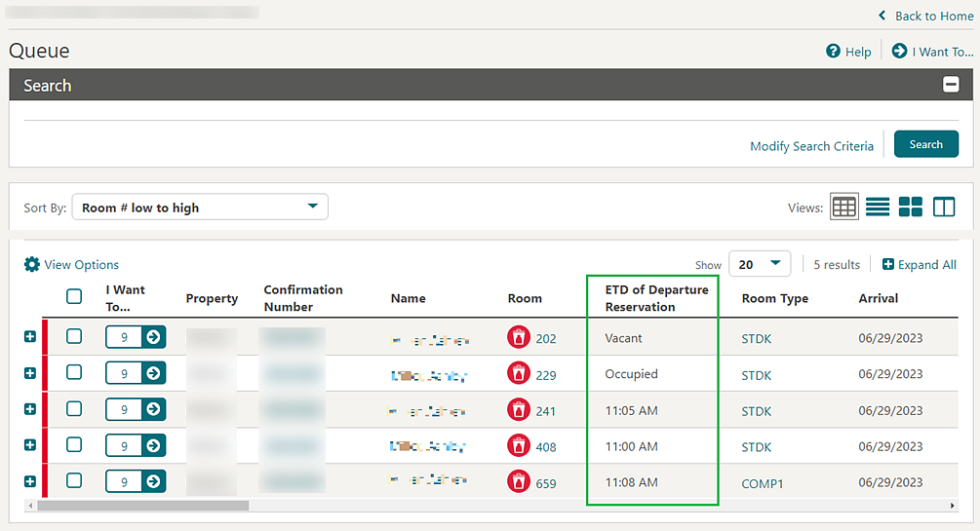Open I Want To arrow for room 659 row
980x531 pixels.
(154, 481)
